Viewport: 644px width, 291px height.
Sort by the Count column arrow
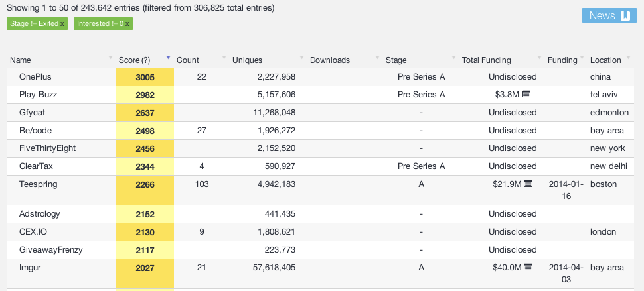point(224,58)
